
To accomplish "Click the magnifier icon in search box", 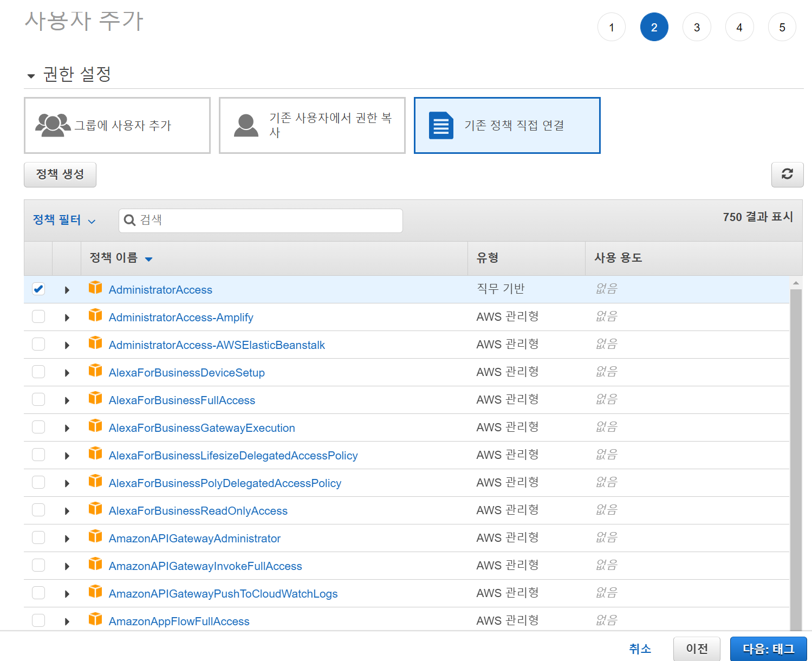I will click(x=129, y=220).
